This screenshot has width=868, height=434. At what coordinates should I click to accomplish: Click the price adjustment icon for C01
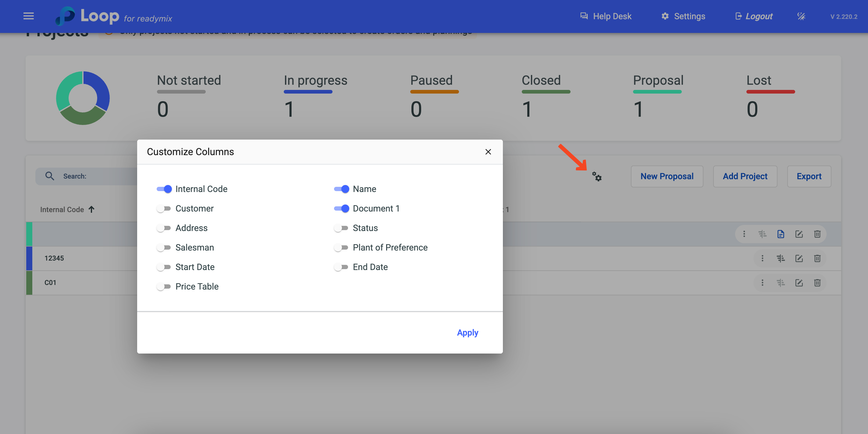[781, 283]
